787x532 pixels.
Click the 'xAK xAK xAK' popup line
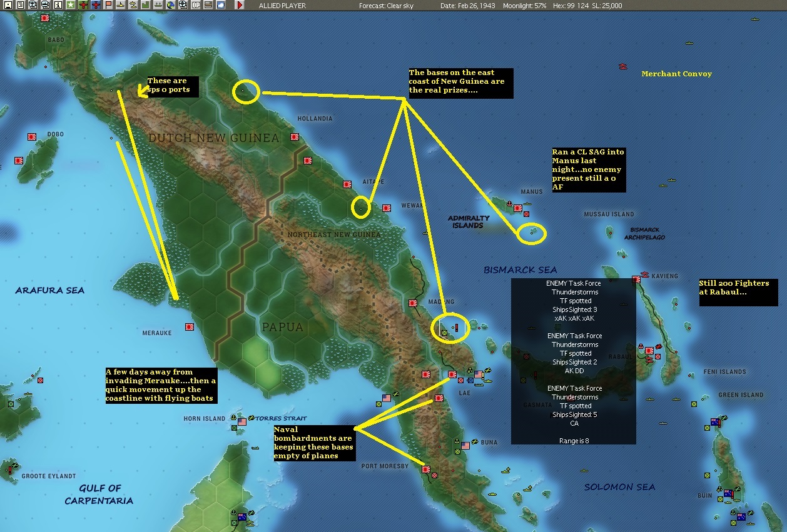pos(574,318)
